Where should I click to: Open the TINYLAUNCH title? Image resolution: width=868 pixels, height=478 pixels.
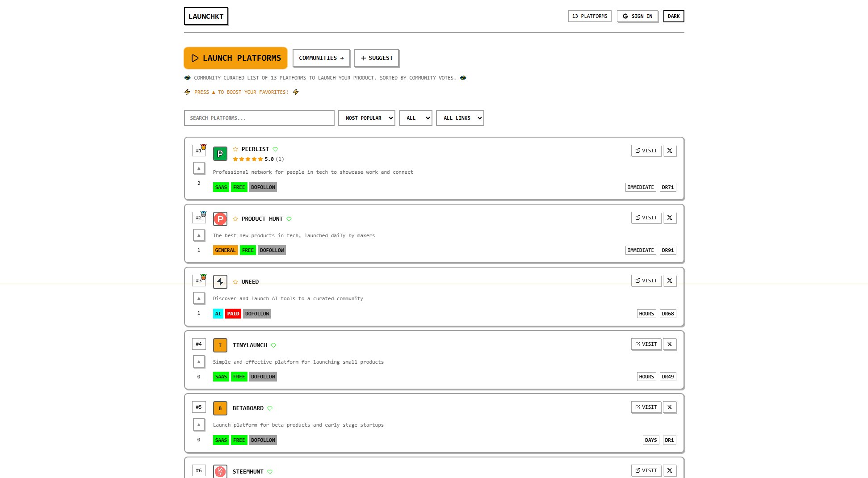(x=250, y=345)
